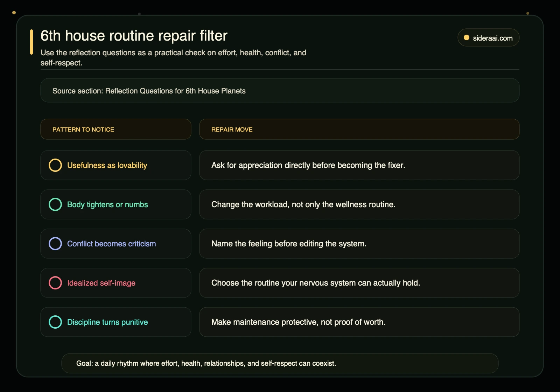560x392 pixels.
Task: Click 'Name the feeling before editing the system'
Action: pos(289,244)
